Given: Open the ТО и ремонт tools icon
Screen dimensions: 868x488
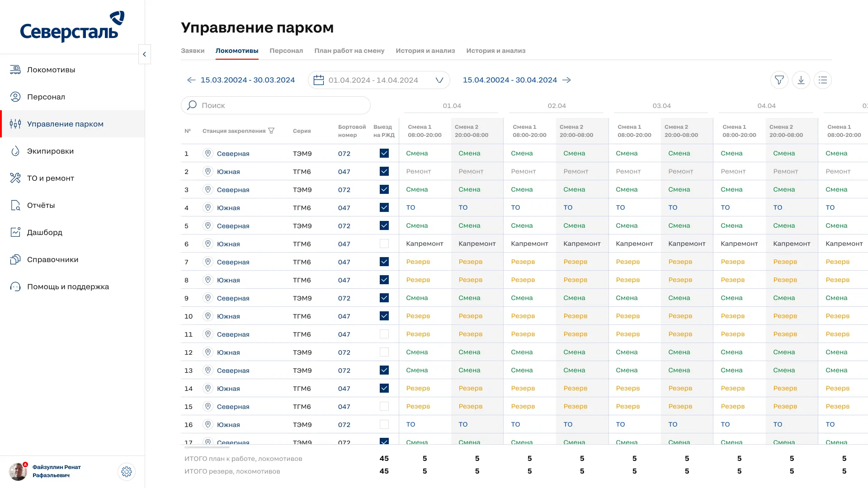Looking at the screenshot, I should pos(15,178).
